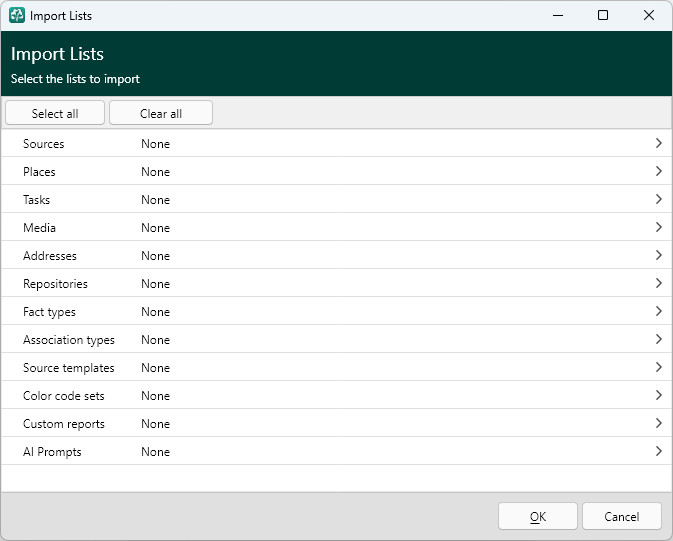The width and height of the screenshot is (673, 541).
Task: Expand the Media row chevron
Action: click(x=659, y=227)
